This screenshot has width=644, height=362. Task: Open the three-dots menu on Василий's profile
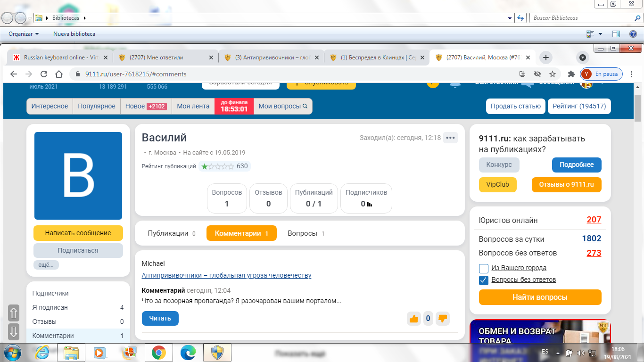450,138
